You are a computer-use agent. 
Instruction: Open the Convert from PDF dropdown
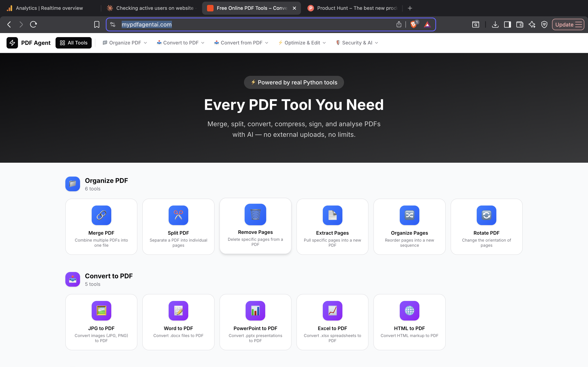pos(241,43)
